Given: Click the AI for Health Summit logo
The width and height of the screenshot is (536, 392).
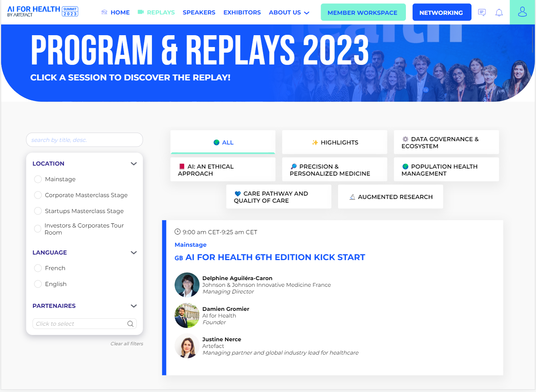Looking at the screenshot, I should [43, 11].
